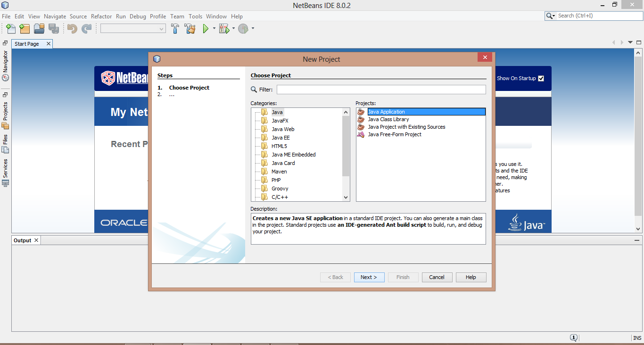Open the Profile Project dropdown arrow
Viewport: 644px width, 345px height.
253,29
